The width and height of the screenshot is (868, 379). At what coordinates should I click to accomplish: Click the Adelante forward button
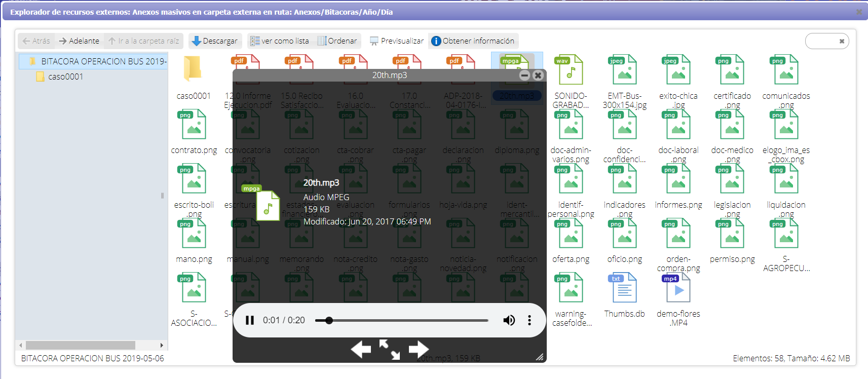79,41
